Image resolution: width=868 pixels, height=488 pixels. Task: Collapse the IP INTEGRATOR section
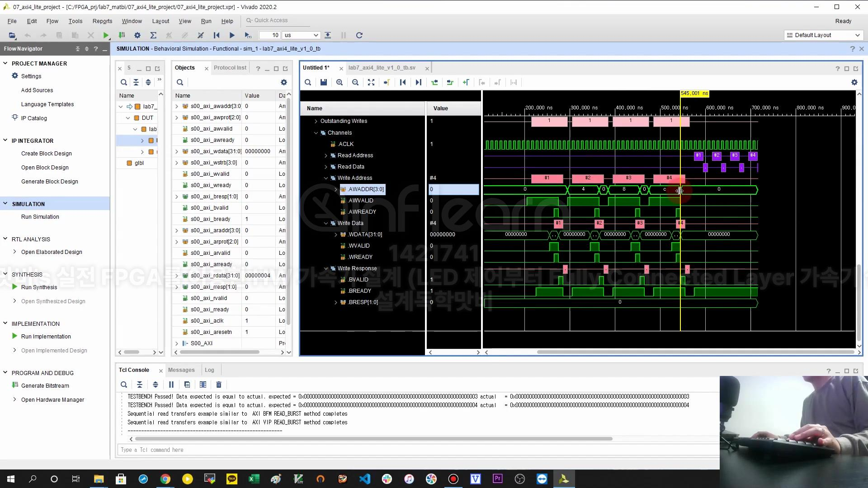pyautogui.click(x=5, y=141)
